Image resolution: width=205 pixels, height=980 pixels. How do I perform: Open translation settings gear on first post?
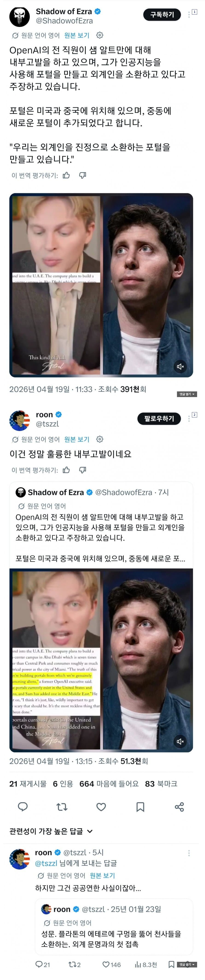click(x=100, y=35)
